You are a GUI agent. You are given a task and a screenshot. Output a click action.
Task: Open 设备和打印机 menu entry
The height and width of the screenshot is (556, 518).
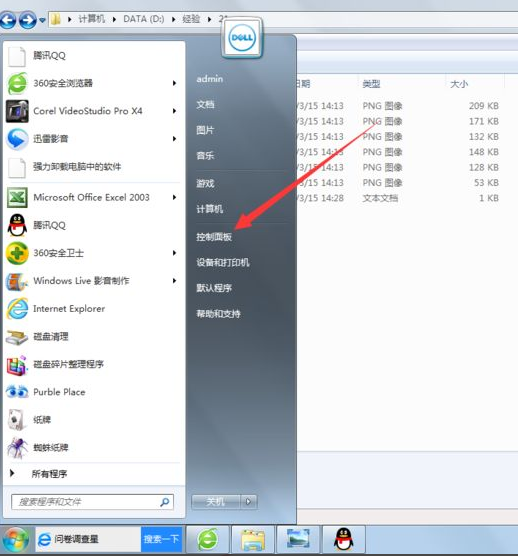pyautogui.click(x=223, y=262)
